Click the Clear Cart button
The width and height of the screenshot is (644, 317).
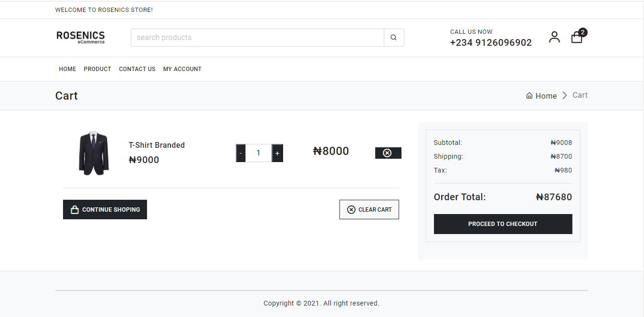(x=369, y=210)
